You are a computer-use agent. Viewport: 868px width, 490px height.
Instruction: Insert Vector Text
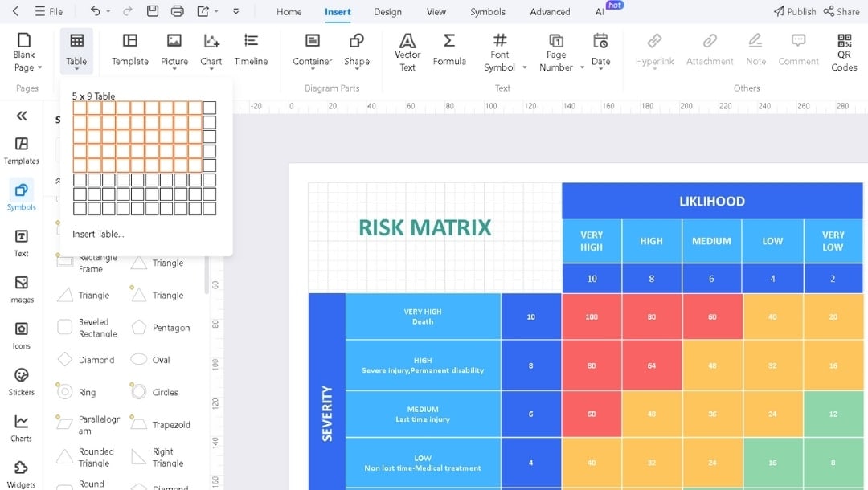(407, 50)
